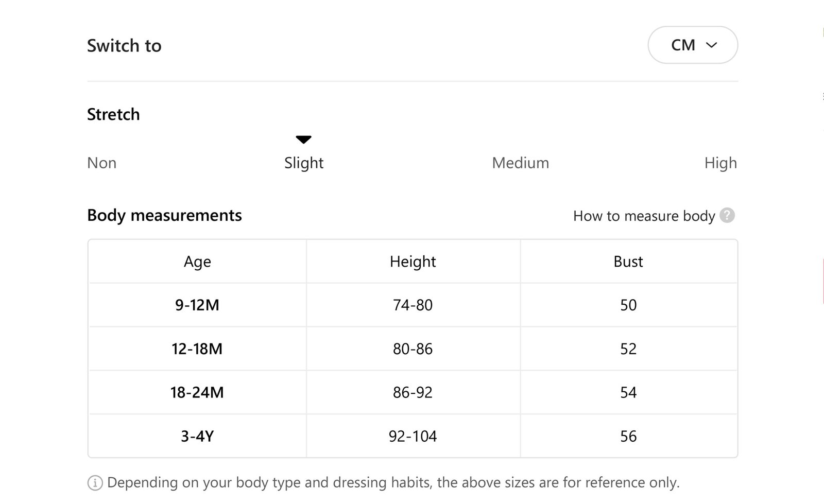Click the 92-104 height cell
The width and height of the screenshot is (824, 504).
(413, 436)
